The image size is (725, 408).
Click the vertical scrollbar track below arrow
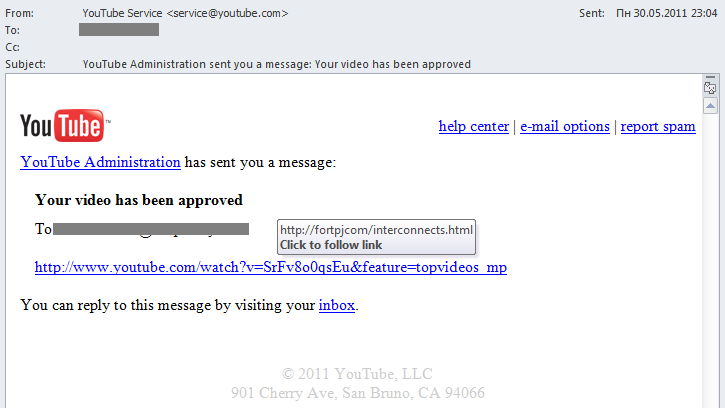pos(710,259)
